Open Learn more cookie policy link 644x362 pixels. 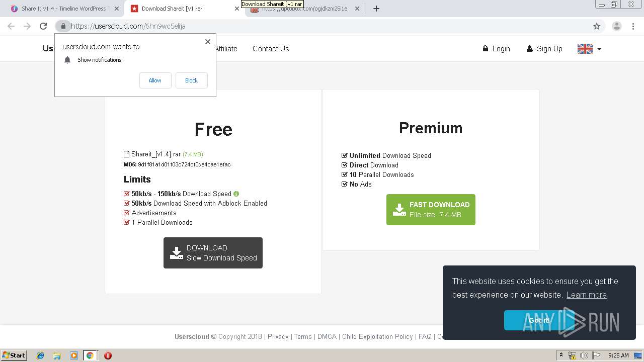pos(586,295)
